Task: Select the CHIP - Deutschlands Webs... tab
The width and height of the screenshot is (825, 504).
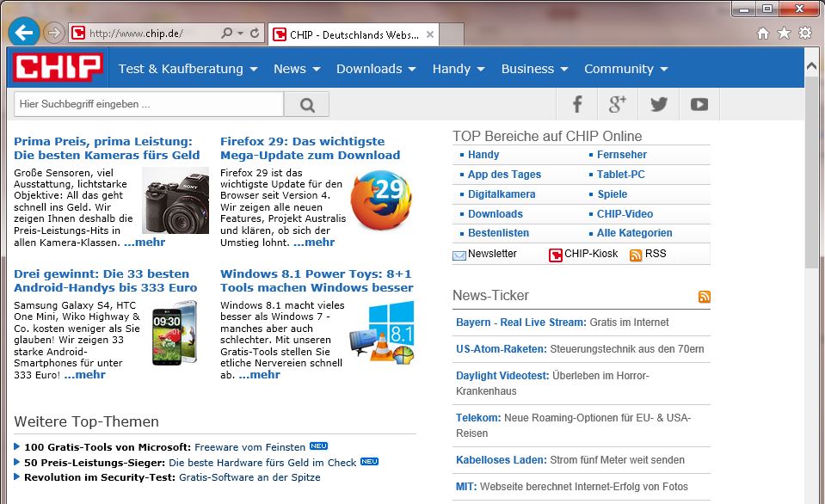Action: click(x=353, y=34)
